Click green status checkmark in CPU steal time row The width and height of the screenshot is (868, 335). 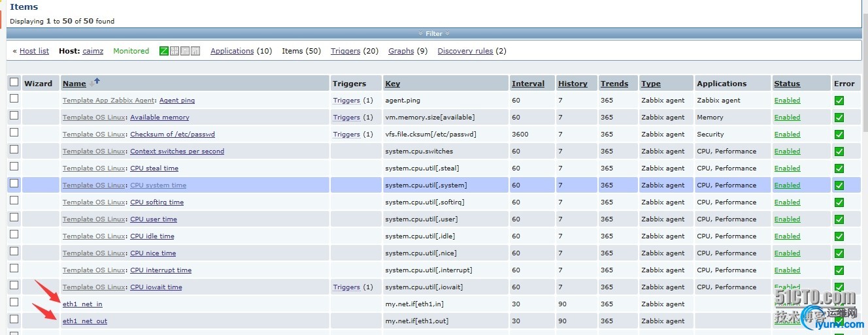[x=839, y=168]
